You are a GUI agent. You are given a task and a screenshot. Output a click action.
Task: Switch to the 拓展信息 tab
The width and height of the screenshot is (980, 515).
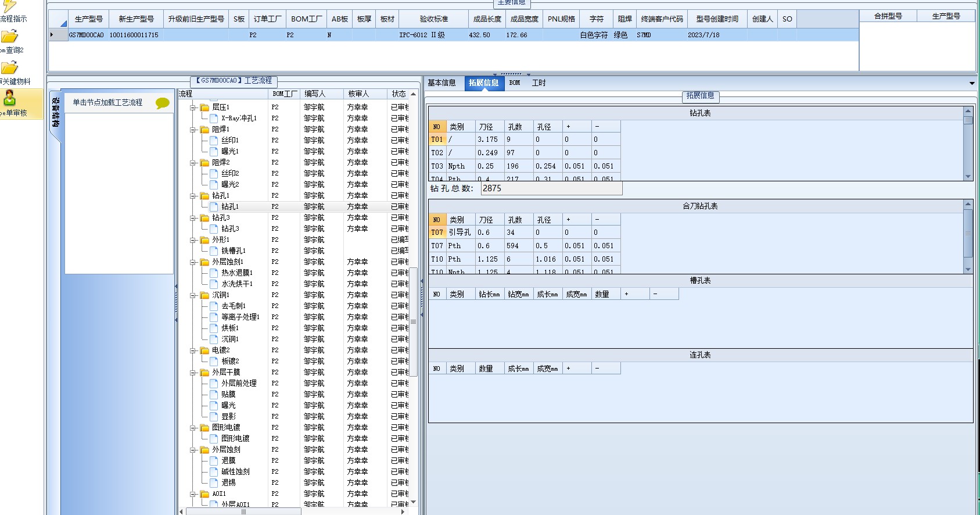pos(484,83)
